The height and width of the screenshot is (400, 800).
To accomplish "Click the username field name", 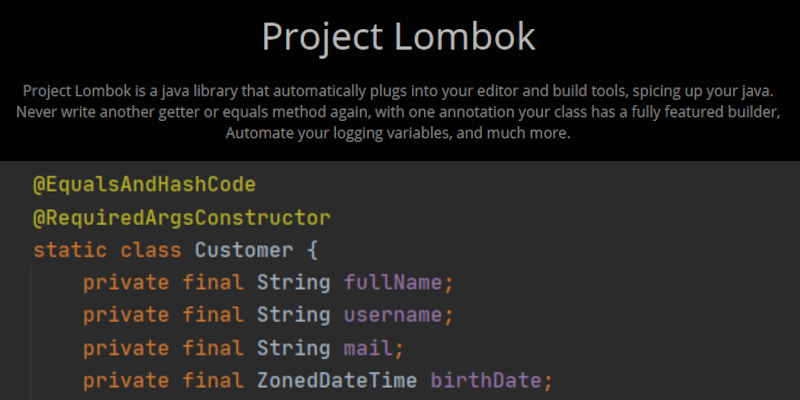I will [394, 315].
